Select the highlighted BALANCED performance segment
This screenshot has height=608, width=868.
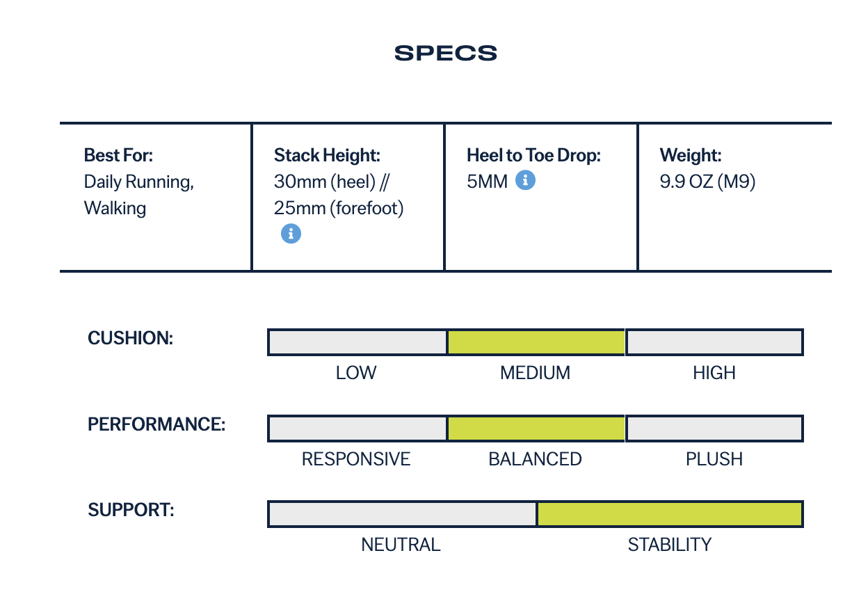coord(536,429)
